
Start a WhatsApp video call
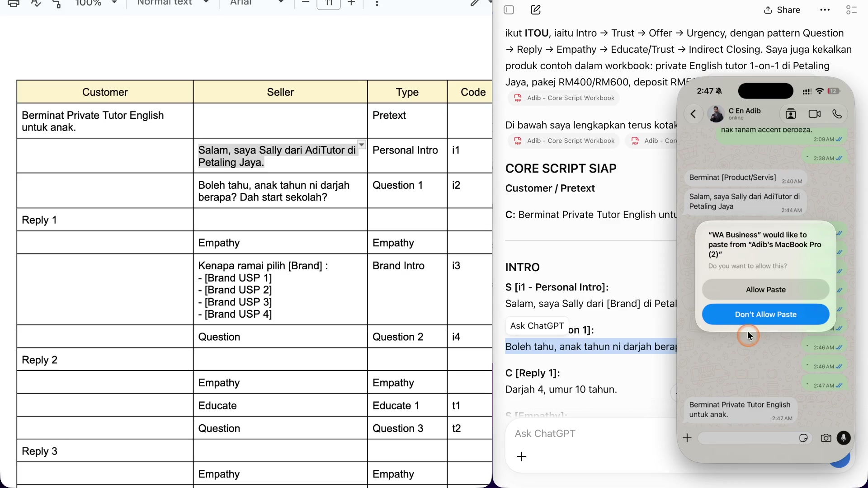pyautogui.click(x=815, y=114)
